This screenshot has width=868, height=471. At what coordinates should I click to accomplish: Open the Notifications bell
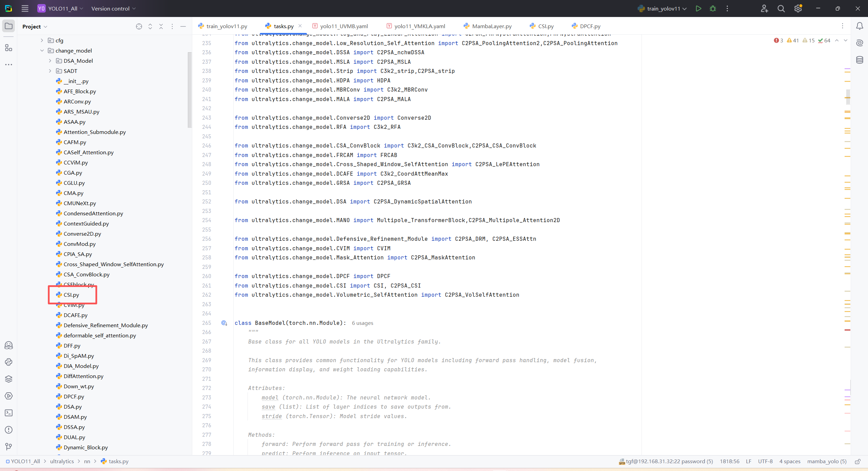point(860,26)
